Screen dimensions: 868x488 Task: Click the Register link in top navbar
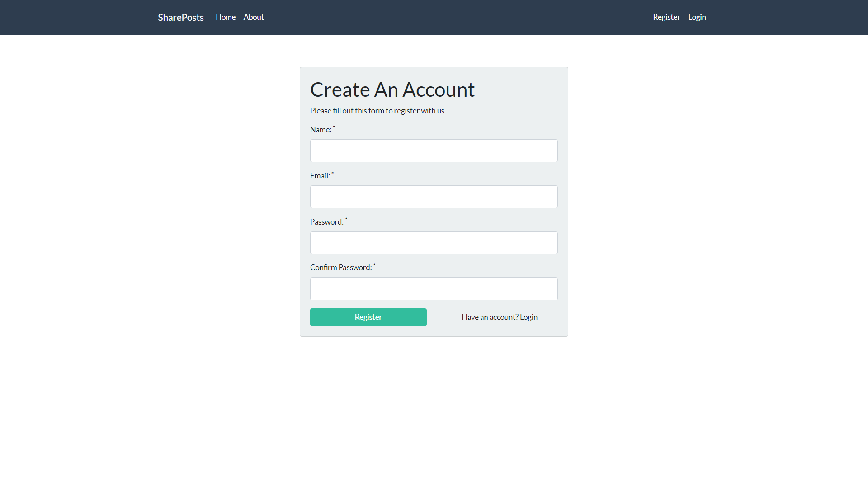pos(666,17)
